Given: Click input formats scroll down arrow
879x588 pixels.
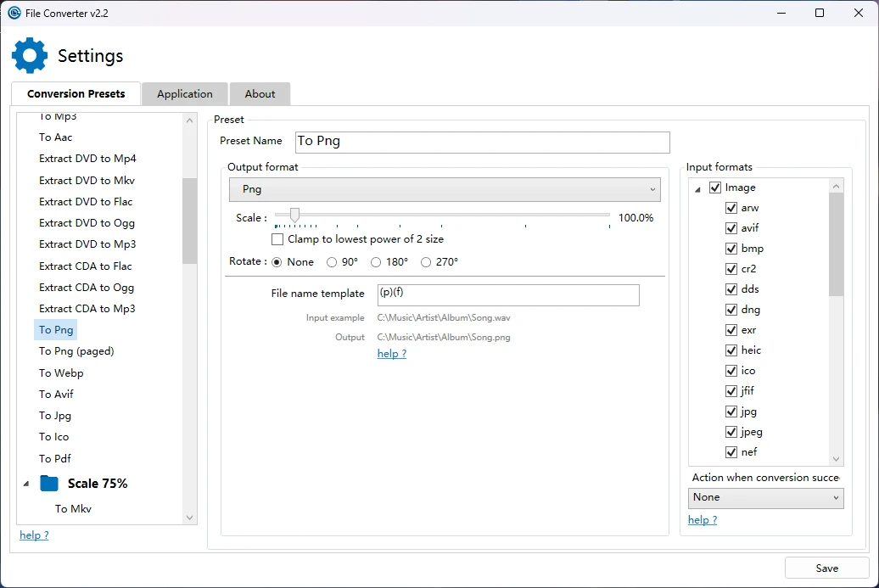Looking at the screenshot, I should (x=837, y=459).
